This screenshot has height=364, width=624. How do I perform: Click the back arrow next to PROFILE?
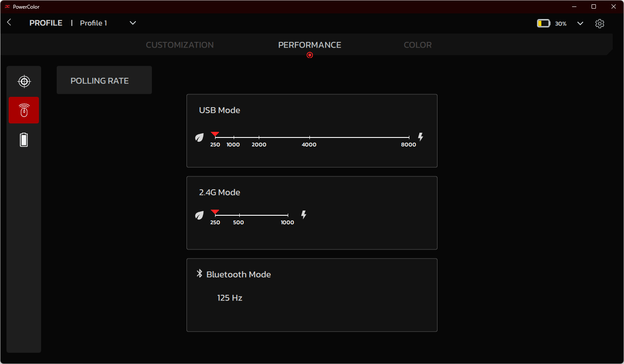click(x=10, y=22)
